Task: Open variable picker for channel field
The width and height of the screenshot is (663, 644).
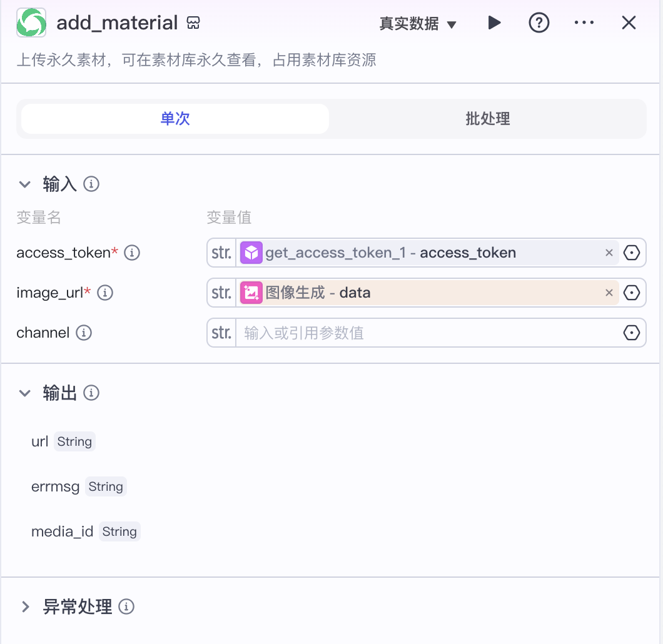Action: (632, 333)
